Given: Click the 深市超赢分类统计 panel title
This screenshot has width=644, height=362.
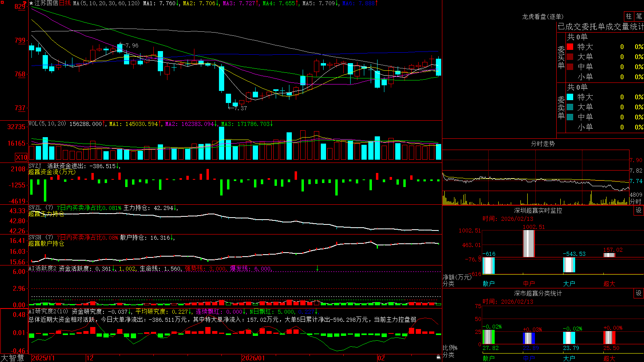Looking at the screenshot, I should [x=538, y=293].
